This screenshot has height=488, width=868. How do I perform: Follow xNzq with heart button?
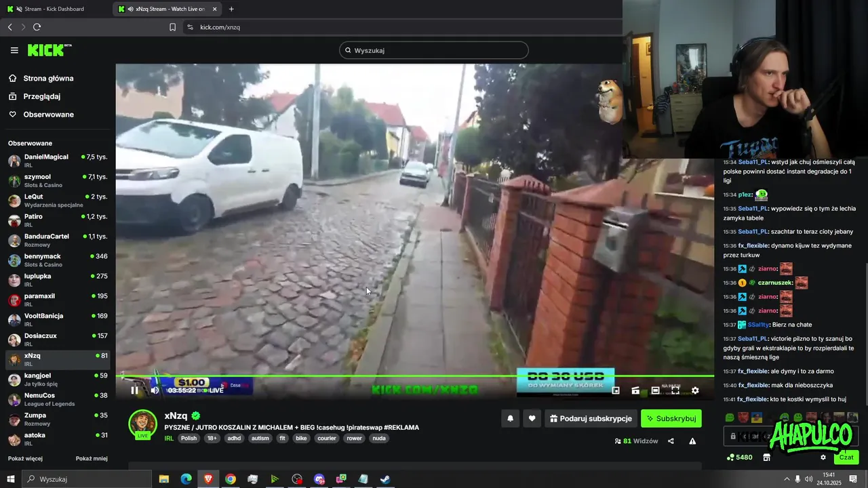(x=532, y=419)
